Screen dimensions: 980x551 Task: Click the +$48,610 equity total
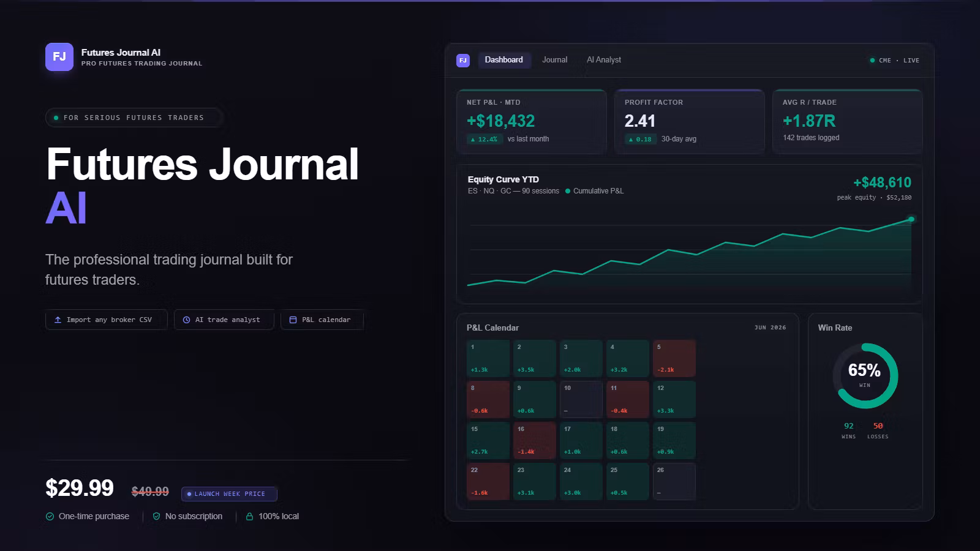pyautogui.click(x=882, y=182)
